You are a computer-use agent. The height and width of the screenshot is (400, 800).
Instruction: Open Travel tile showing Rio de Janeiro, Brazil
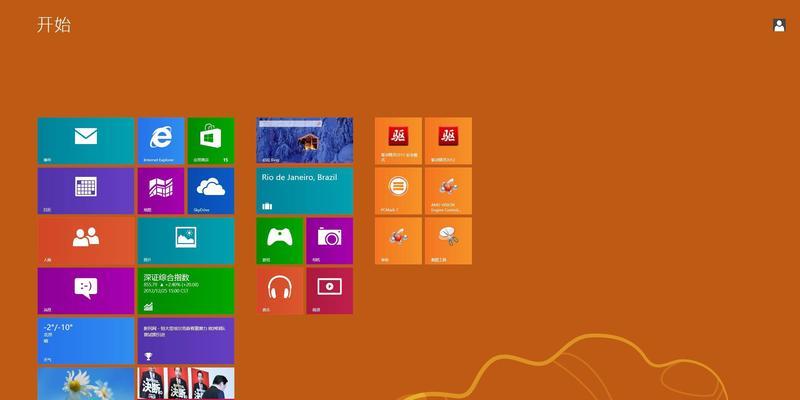tap(305, 191)
